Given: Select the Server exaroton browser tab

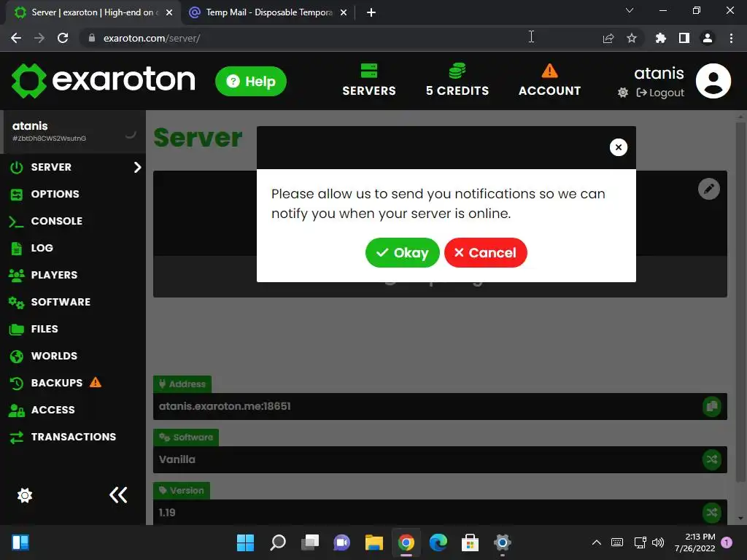Looking at the screenshot, I should 93,12.
